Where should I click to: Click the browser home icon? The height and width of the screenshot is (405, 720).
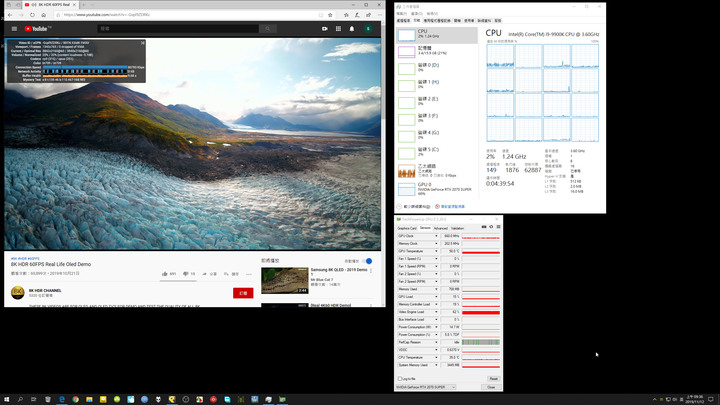[x=44, y=15]
